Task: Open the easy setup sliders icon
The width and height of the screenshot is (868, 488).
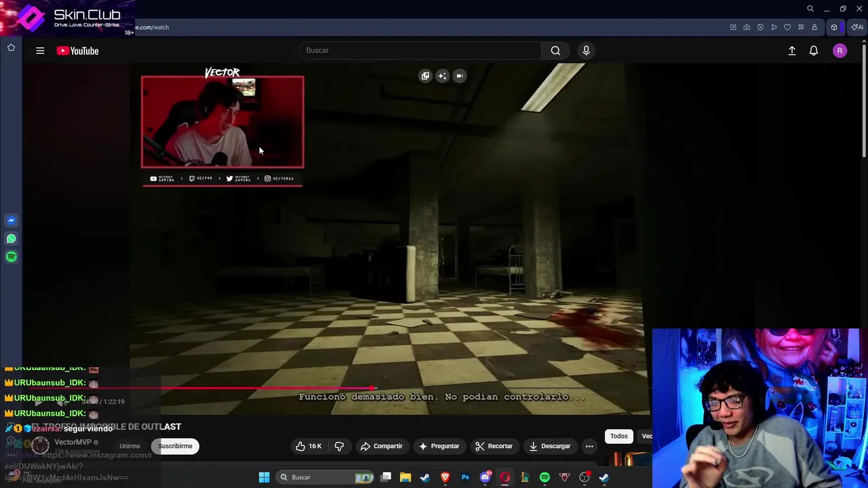Action: [801, 27]
